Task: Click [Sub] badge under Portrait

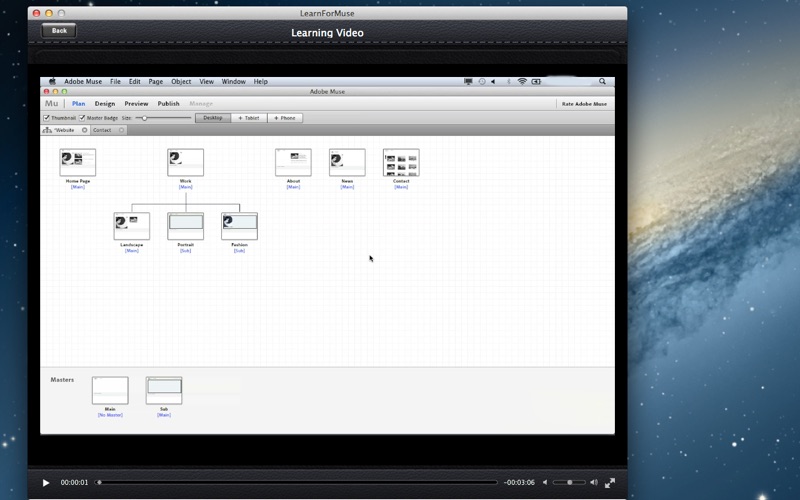Action: [x=185, y=251]
